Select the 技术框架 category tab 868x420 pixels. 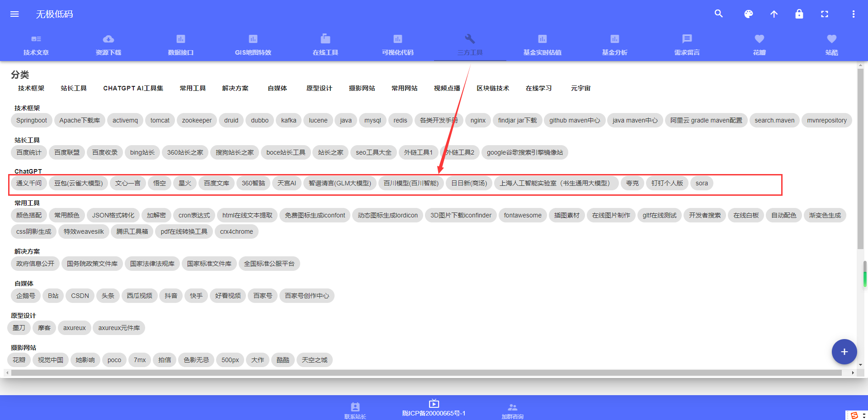click(31, 88)
